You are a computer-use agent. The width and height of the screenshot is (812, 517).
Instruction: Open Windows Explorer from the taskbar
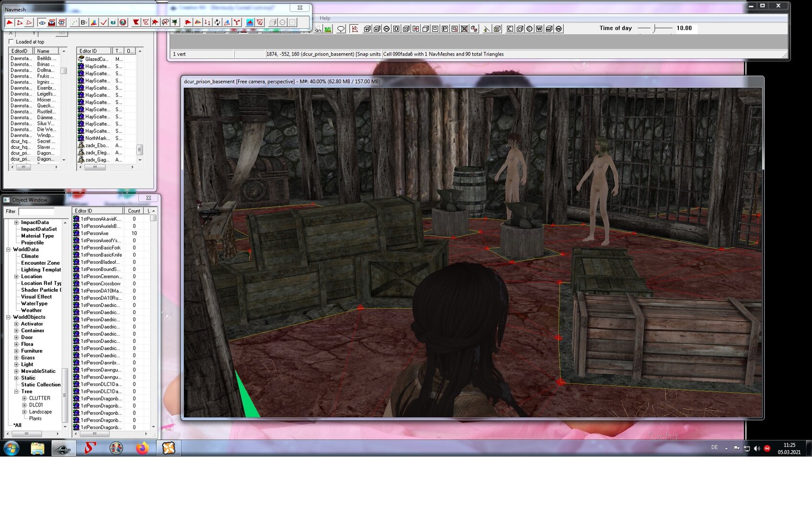[x=37, y=449]
